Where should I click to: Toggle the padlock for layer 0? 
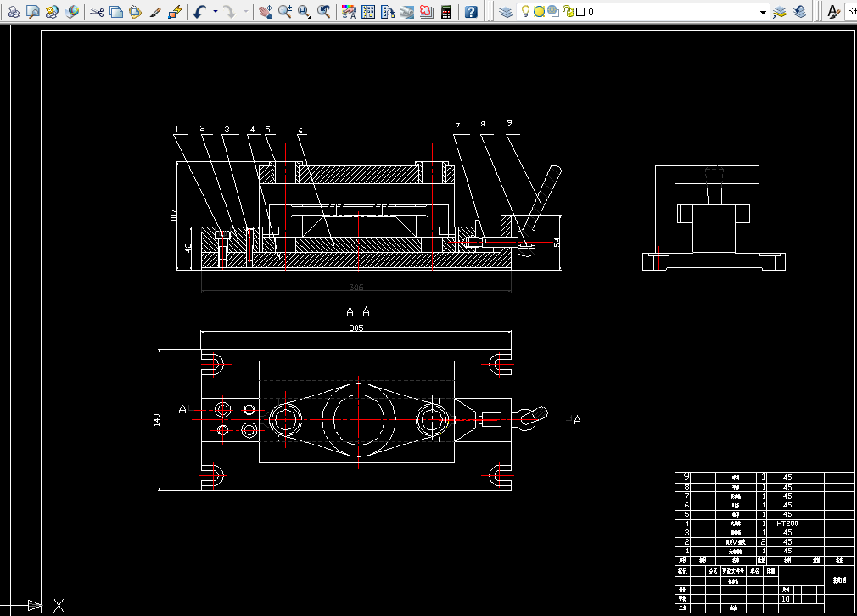coord(568,12)
